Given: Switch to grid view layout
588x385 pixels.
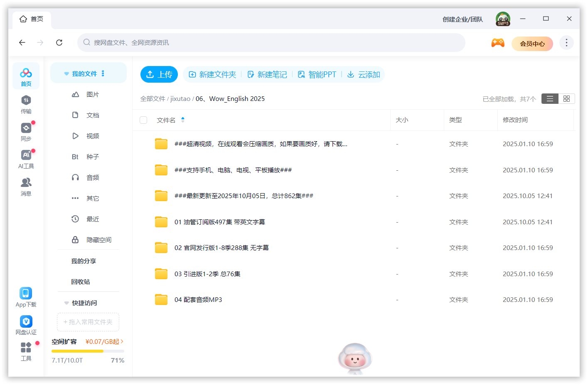Looking at the screenshot, I should [566, 98].
